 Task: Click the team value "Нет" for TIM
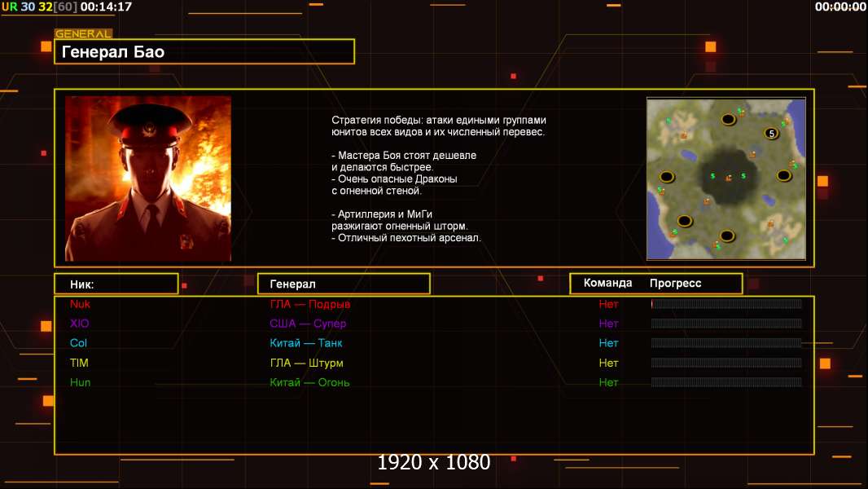pyautogui.click(x=608, y=363)
